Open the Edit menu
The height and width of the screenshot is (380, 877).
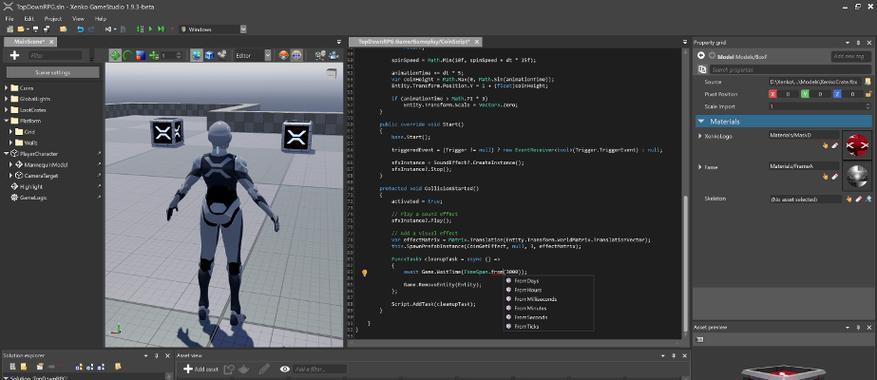29,18
